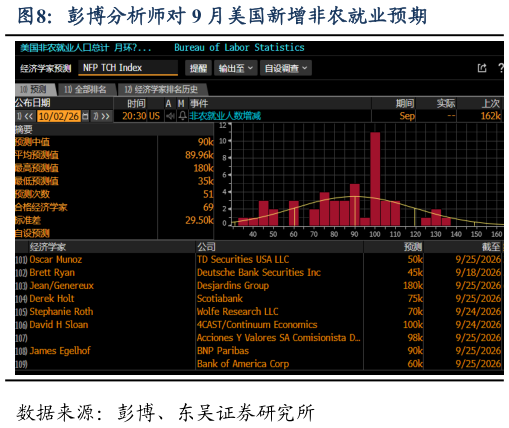Click the export/share icon at top right
509x428 pixels.
pos(482,68)
